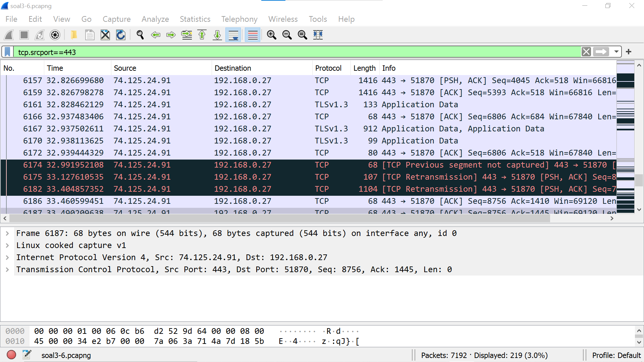Viewport: 644px width, 362px height.
Task: Click the resize columns to content icon
Action: [318, 35]
